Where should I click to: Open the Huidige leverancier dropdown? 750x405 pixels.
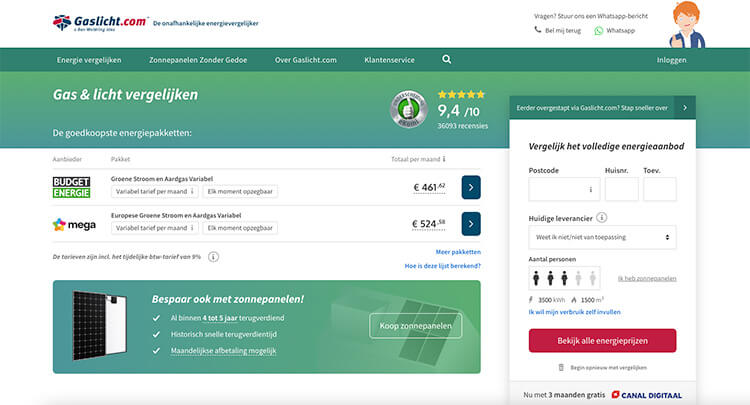point(602,238)
